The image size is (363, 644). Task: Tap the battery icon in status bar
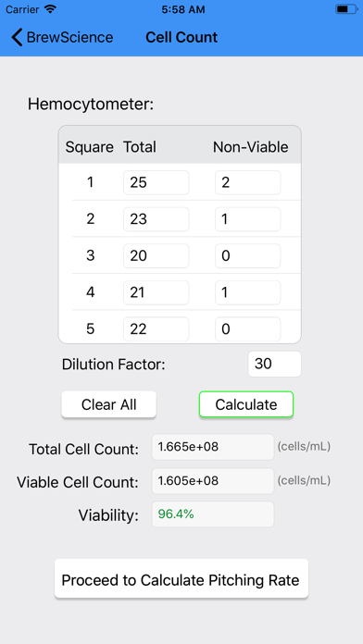click(x=346, y=9)
